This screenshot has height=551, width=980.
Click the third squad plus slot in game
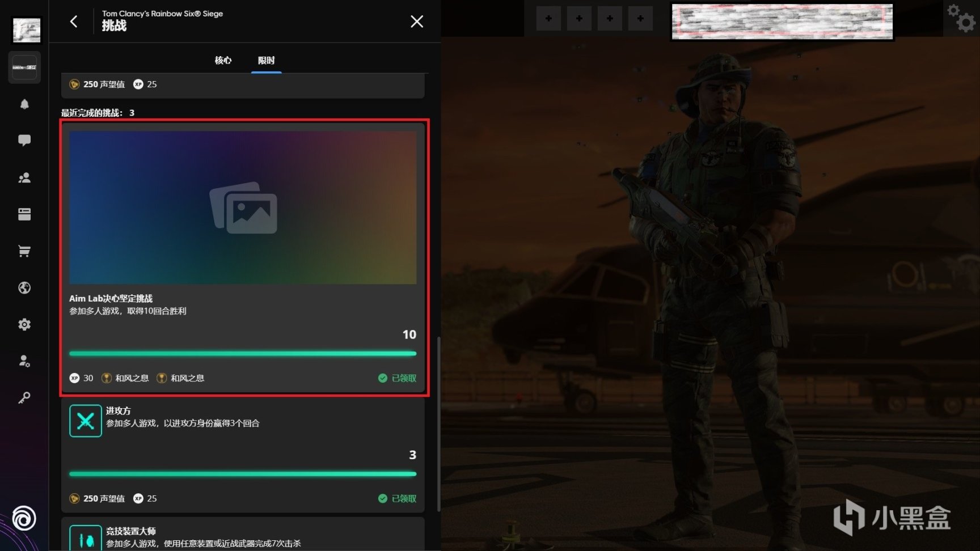coord(610,19)
